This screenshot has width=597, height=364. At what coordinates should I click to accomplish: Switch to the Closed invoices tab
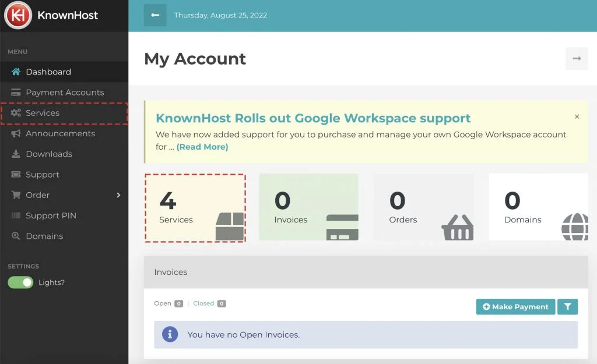click(x=205, y=303)
